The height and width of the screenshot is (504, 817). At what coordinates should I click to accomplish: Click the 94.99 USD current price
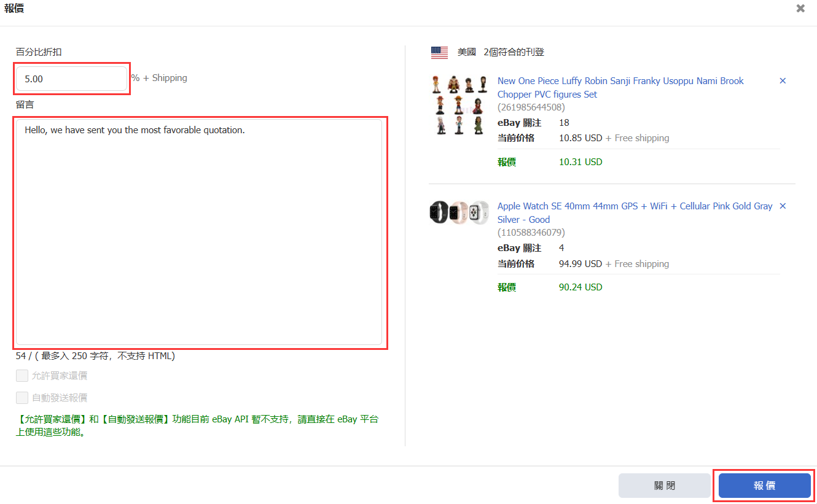tap(580, 264)
